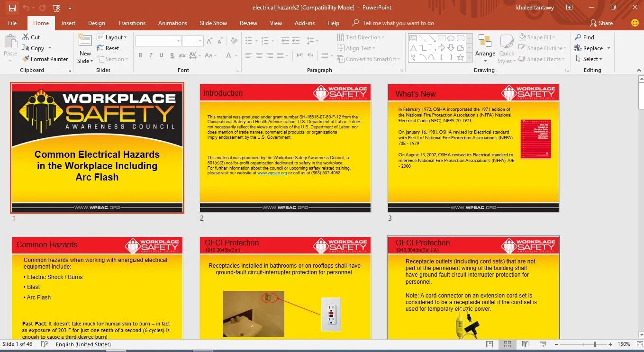Select the Format Painter tool
The image size is (644, 352).
point(45,59)
